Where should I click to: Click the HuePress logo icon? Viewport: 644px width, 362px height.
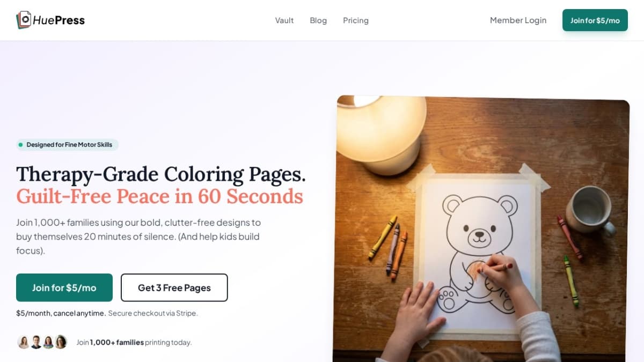[x=24, y=20]
